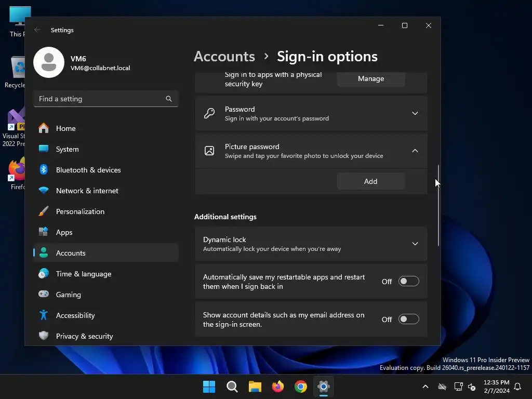Select Privacy & security in the sidebar
Viewport: 532px width, 399px height.
tap(106, 336)
